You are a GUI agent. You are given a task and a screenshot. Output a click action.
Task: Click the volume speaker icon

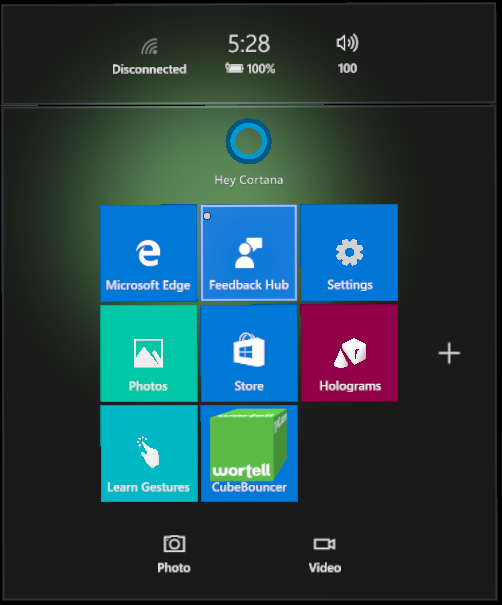[x=347, y=43]
